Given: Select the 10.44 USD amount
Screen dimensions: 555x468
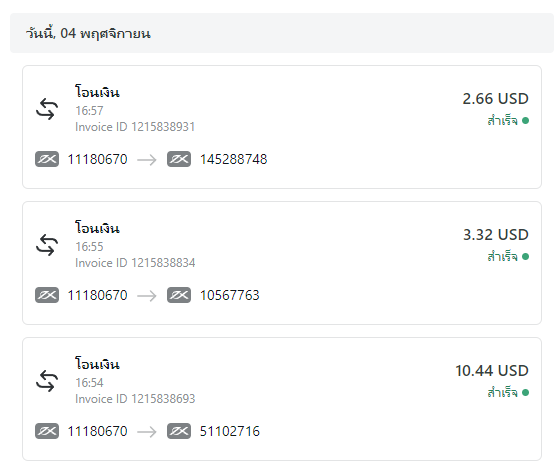Looking at the screenshot, I should (492, 371).
